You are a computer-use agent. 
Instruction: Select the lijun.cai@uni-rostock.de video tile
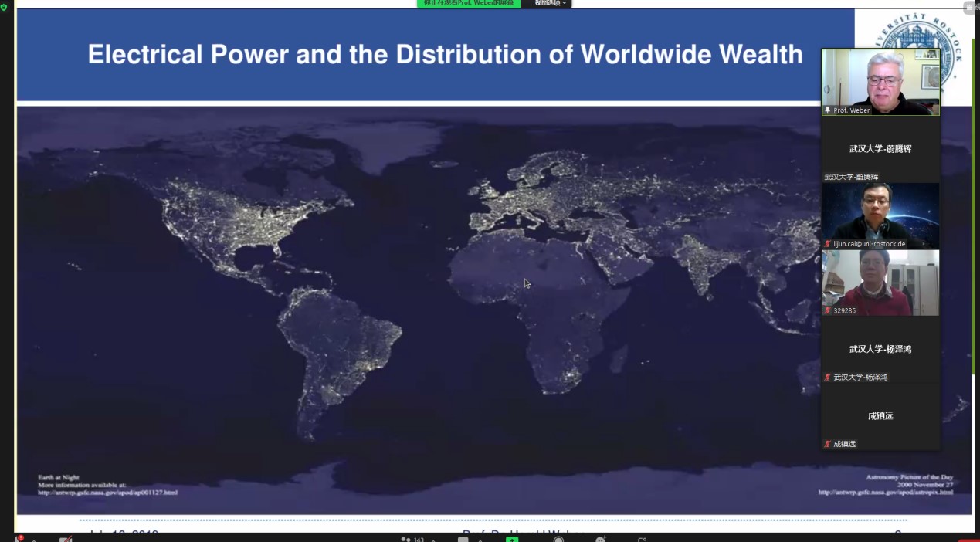tap(880, 211)
